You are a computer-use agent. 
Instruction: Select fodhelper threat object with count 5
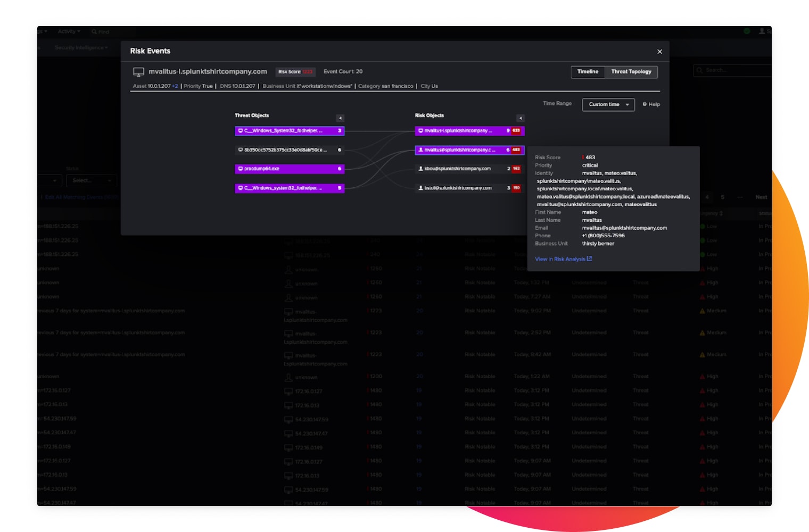290,188
